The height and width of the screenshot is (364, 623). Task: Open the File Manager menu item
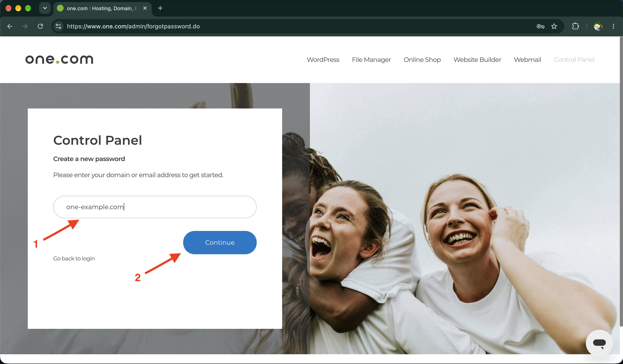point(371,60)
